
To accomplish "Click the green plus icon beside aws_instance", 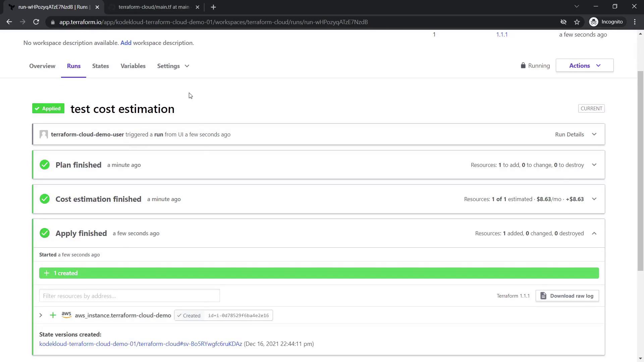I will click(53, 315).
